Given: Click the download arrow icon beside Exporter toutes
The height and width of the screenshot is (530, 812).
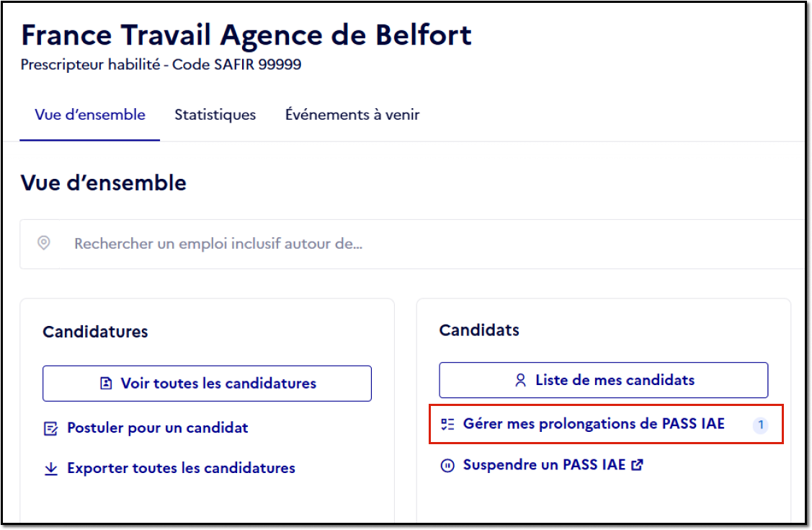Looking at the screenshot, I should point(50,469).
